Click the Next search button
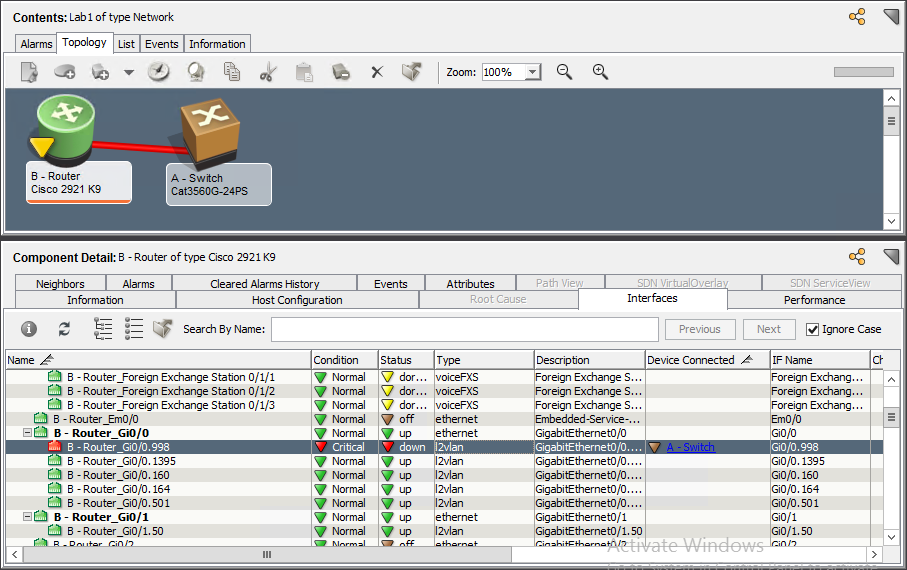Image resolution: width=907 pixels, height=570 pixels. [x=768, y=329]
